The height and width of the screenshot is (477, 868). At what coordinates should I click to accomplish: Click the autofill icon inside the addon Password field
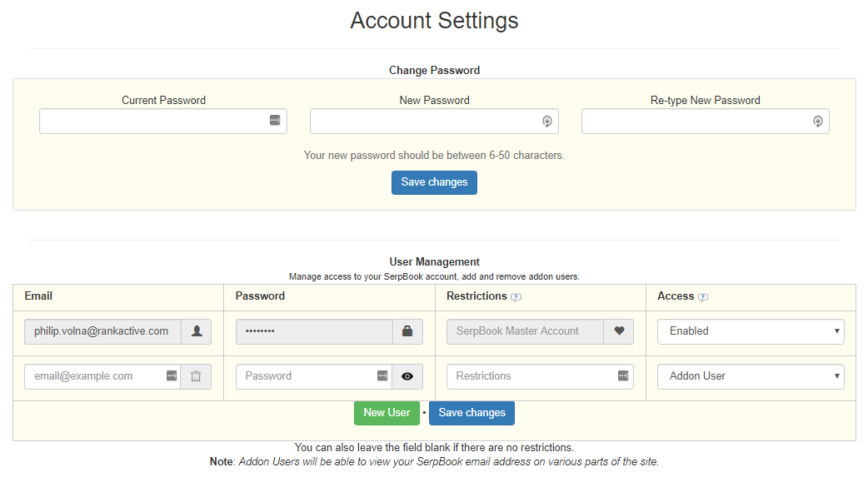382,375
